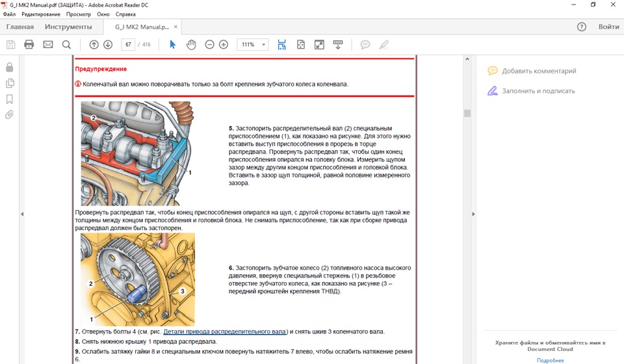
Task: Open the Справка menu
Action: pyautogui.click(x=125, y=14)
